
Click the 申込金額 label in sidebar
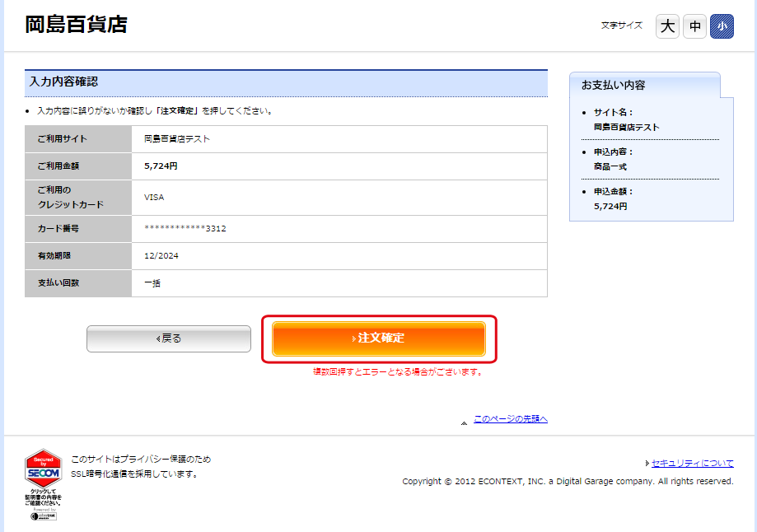[x=613, y=192]
